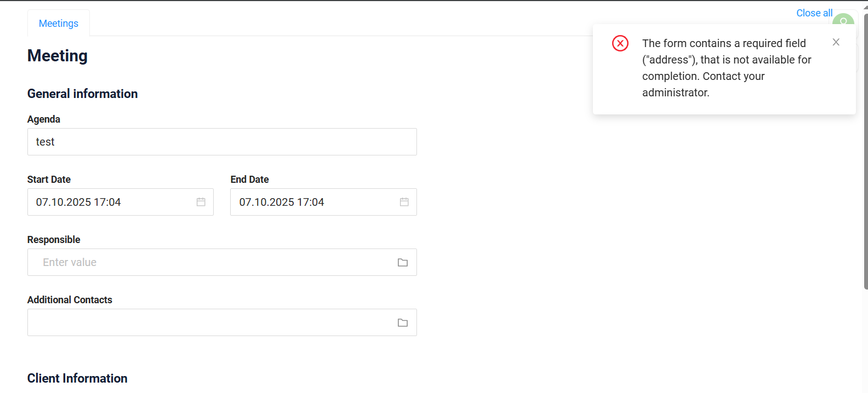Click the red error icon in the notification
Image resolution: width=868 pixels, height=393 pixels.
(620, 43)
